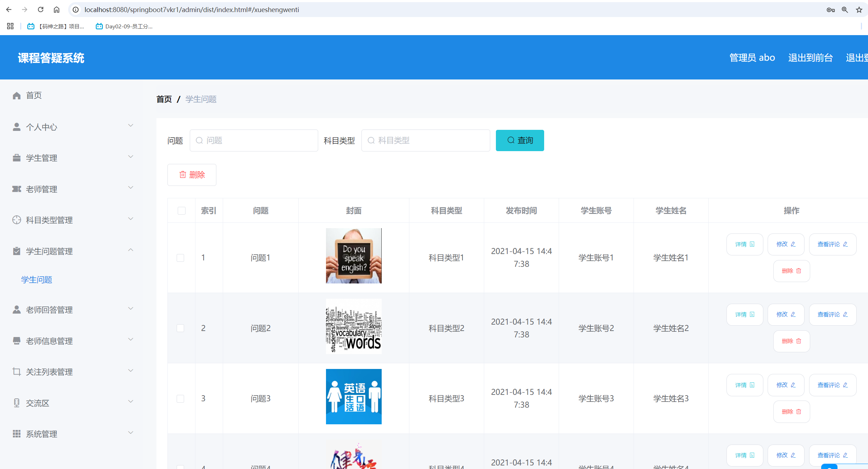The width and height of the screenshot is (868, 469).
Task: Open the password key icon
Action: point(830,10)
